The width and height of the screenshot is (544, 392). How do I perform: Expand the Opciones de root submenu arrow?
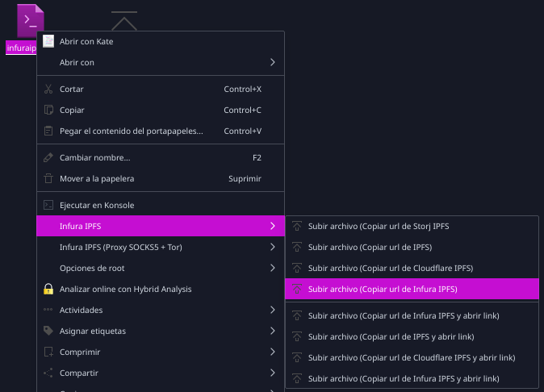tap(273, 269)
